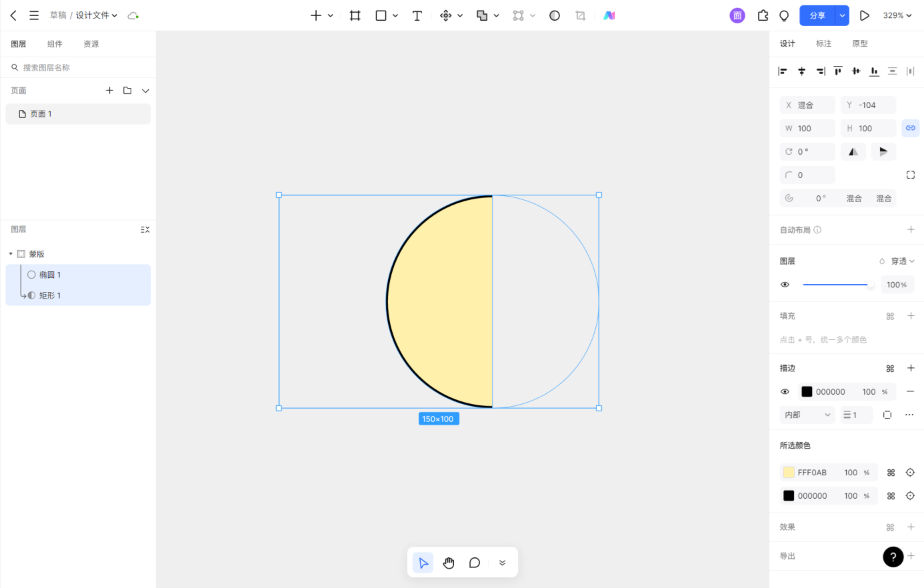Open the share options dropdown arrow
This screenshot has width=924, height=588.
tap(843, 15)
